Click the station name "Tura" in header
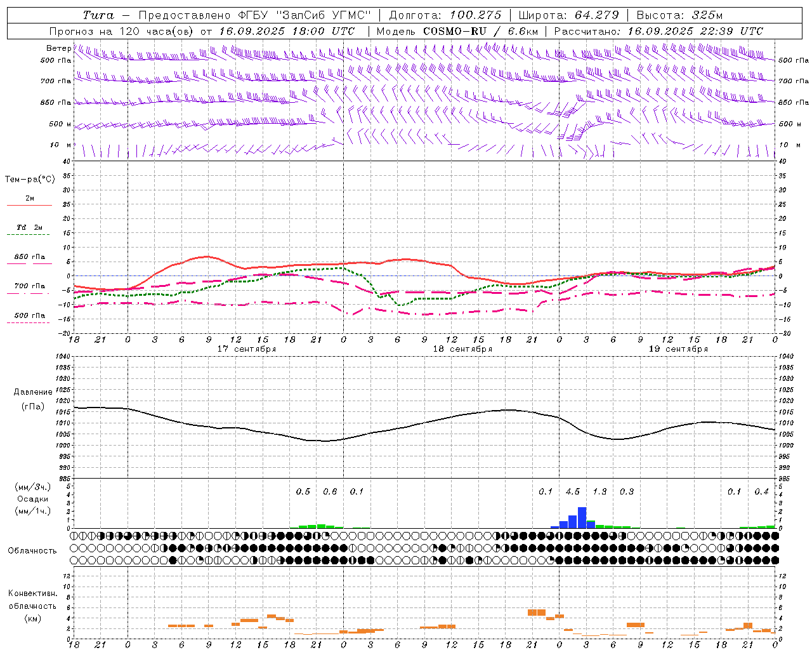Screen dimensions: 812x650 pos(99,15)
